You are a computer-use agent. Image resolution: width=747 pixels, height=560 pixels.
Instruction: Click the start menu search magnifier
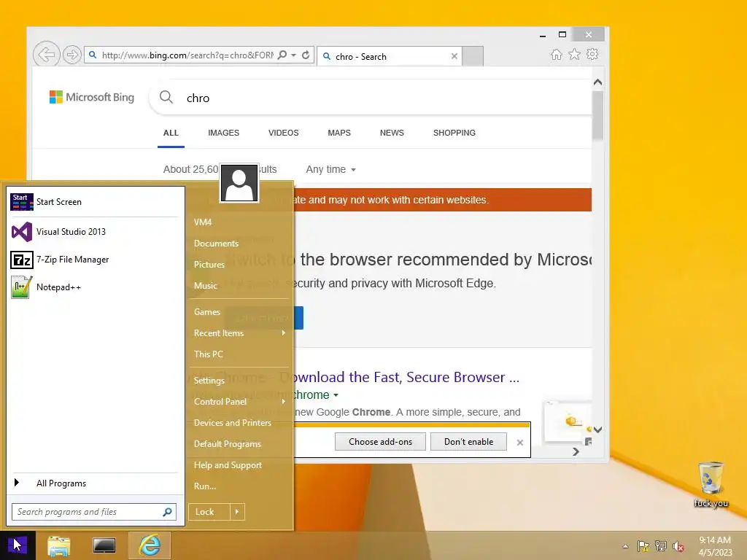pos(167,512)
